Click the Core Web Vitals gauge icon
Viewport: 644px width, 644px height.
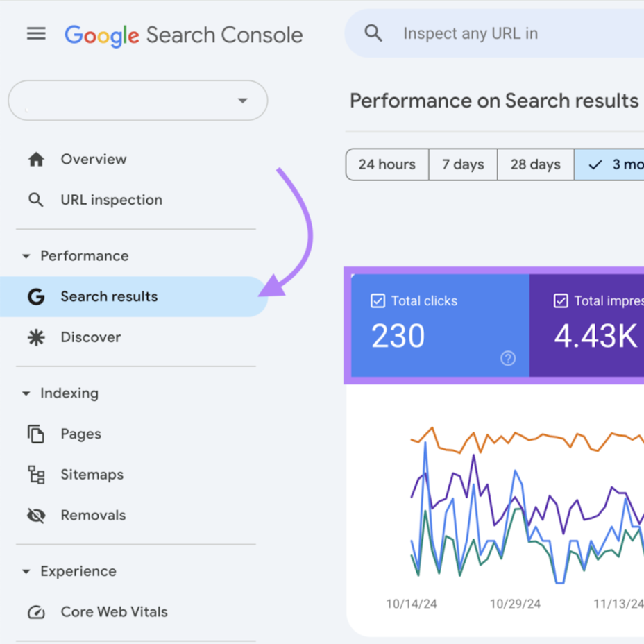(x=36, y=612)
